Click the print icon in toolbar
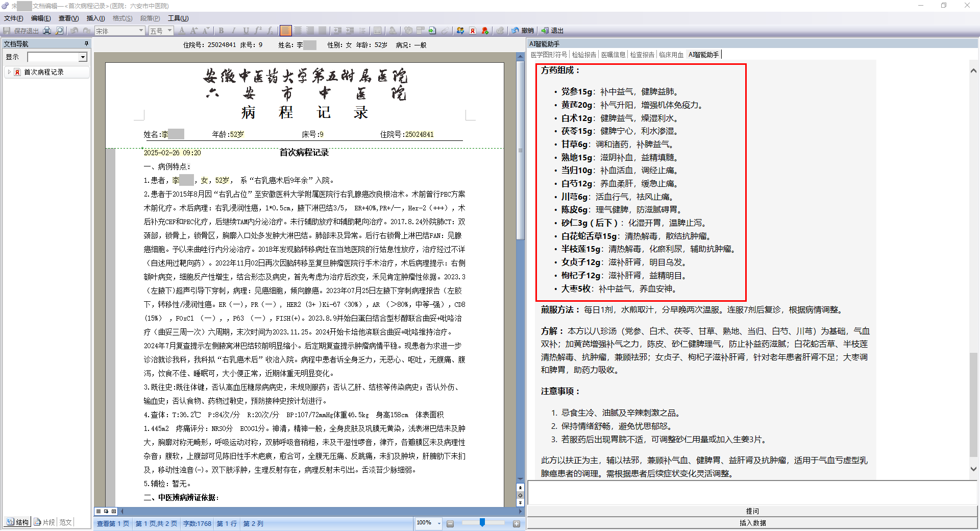Image resolution: width=980 pixels, height=531 pixels. [x=47, y=31]
